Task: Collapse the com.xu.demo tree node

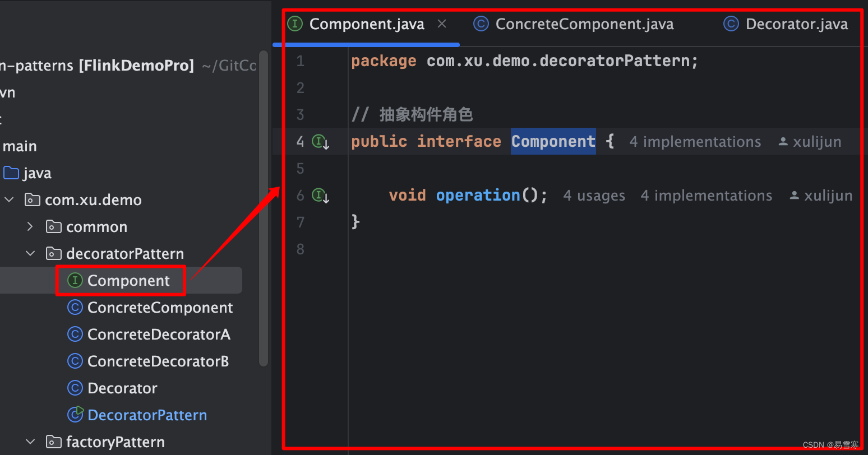Action: (x=8, y=199)
